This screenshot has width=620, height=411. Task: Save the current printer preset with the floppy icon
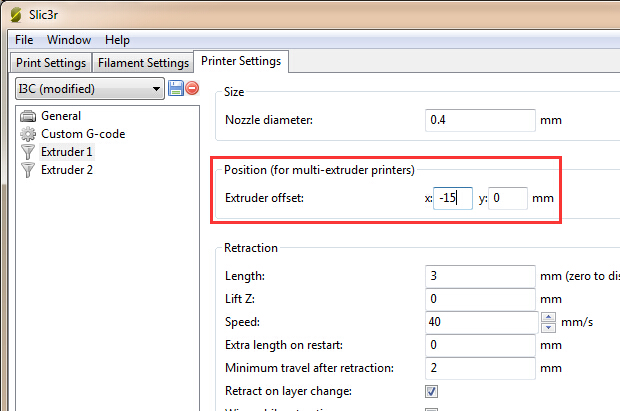point(176,88)
